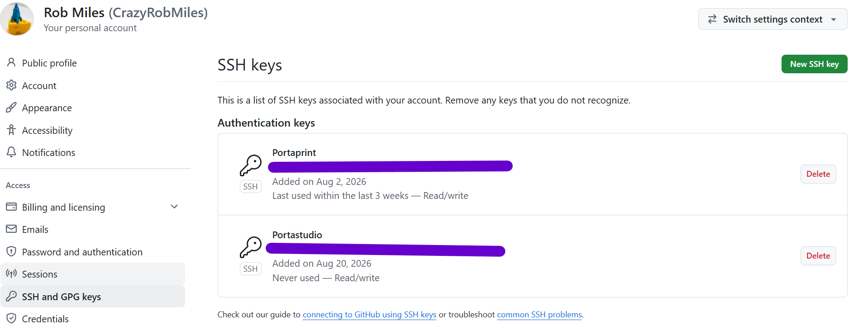
Task: Open the Switch settings context dropdown
Action: coord(773,19)
